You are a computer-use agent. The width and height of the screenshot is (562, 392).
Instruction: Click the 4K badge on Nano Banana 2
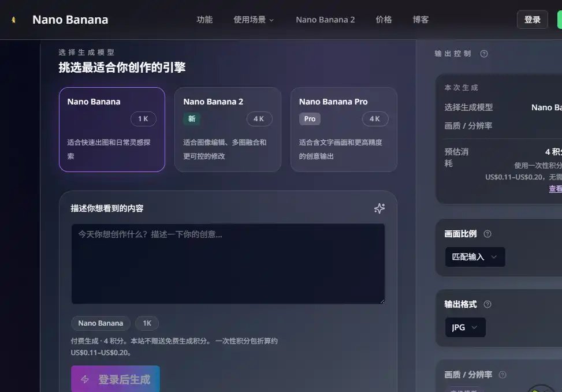tap(259, 118)
